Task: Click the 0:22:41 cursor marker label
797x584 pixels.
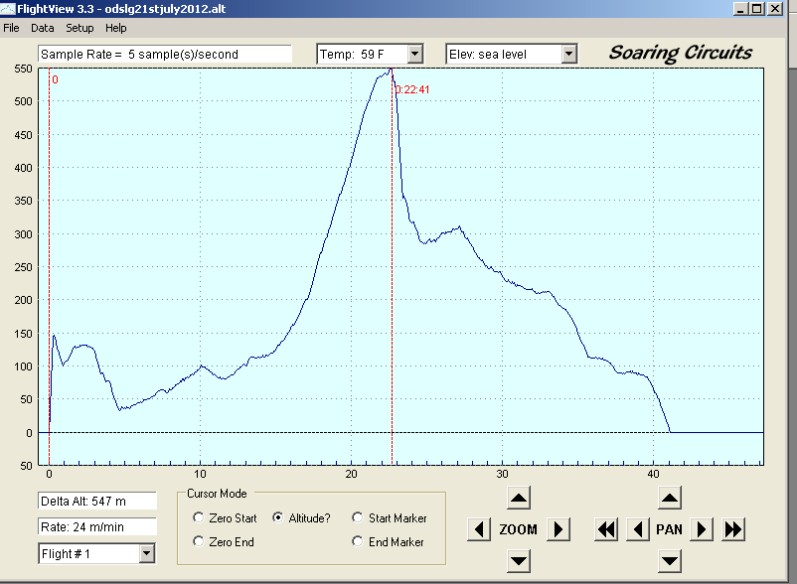Action: (x=412, y=89)
